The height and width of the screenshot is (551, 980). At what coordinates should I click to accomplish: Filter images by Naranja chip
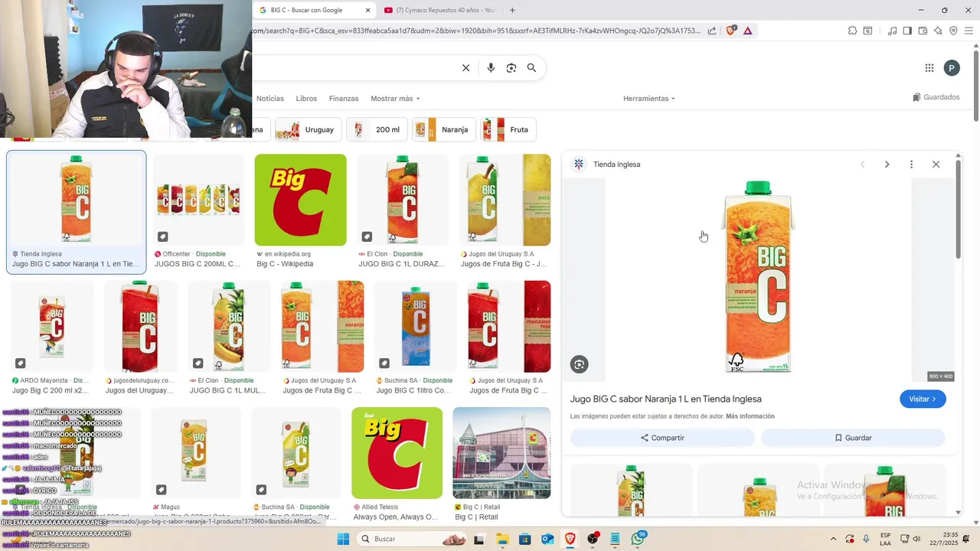[x=444, y=129]
